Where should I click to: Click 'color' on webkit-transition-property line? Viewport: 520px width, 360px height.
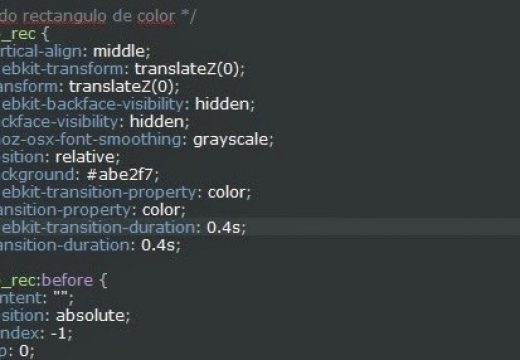tap(227, 193)
